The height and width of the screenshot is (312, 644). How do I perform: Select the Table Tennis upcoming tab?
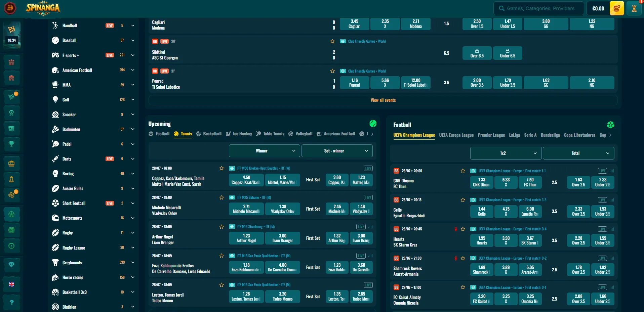point(270,134)
